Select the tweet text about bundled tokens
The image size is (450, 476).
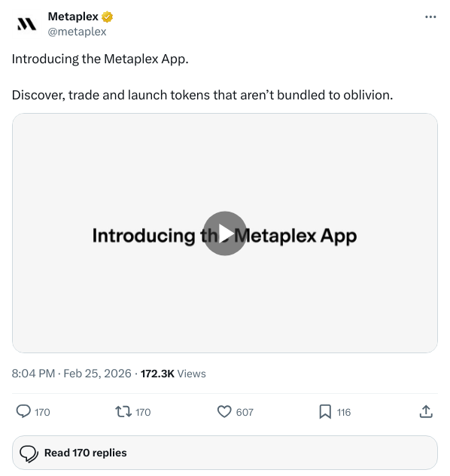[x=202, y=95]
